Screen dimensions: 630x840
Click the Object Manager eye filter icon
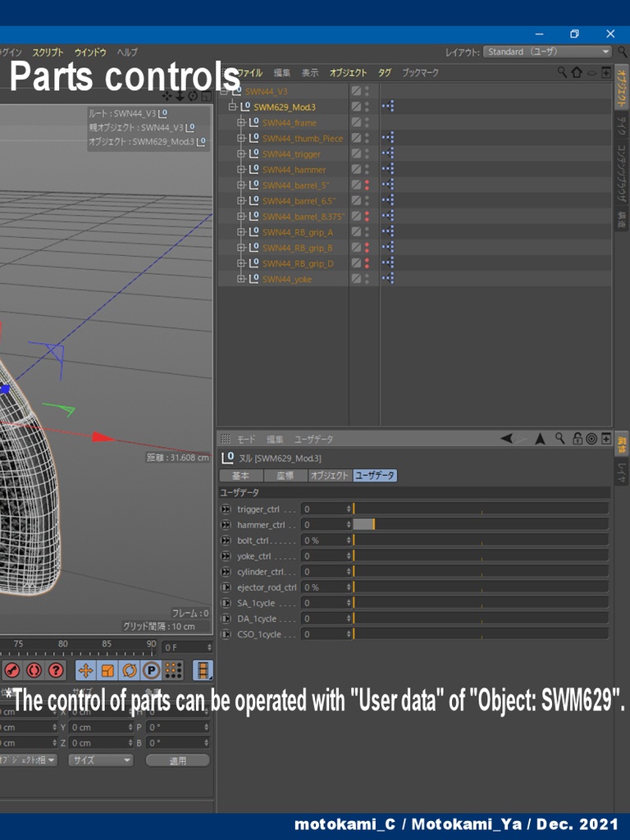pos(591,72)
